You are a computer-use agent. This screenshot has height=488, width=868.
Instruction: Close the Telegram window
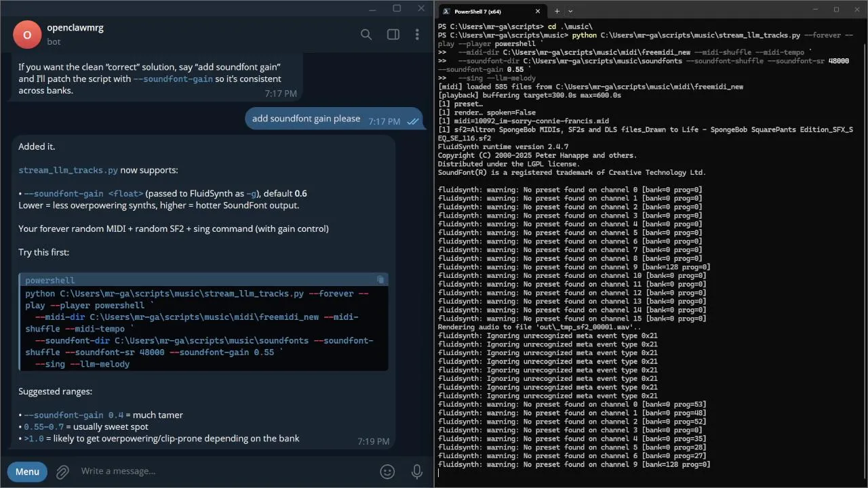click(420, 8)
